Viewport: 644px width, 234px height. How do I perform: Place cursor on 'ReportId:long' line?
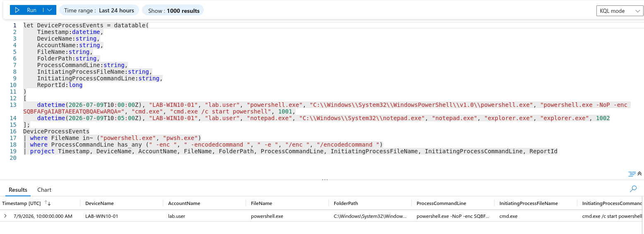(60, 85)
